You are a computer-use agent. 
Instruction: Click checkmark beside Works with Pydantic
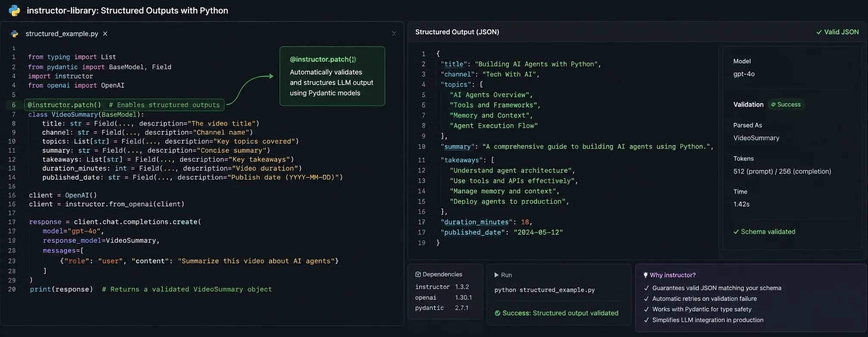pos(646,309)
